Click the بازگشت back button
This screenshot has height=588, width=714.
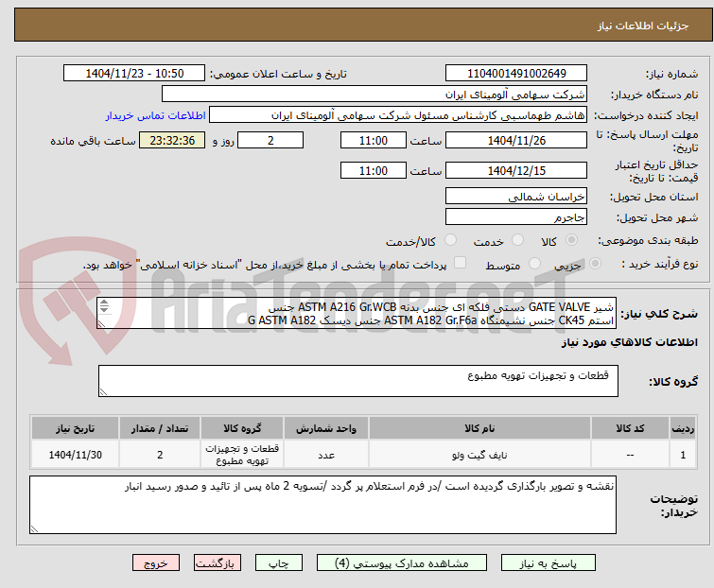click(x=218, y=563)
